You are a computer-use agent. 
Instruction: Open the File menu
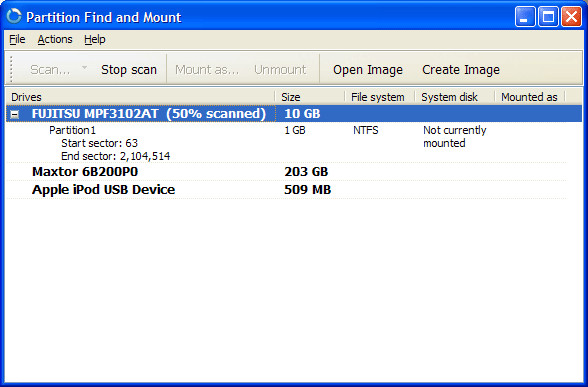click(17, 39)
